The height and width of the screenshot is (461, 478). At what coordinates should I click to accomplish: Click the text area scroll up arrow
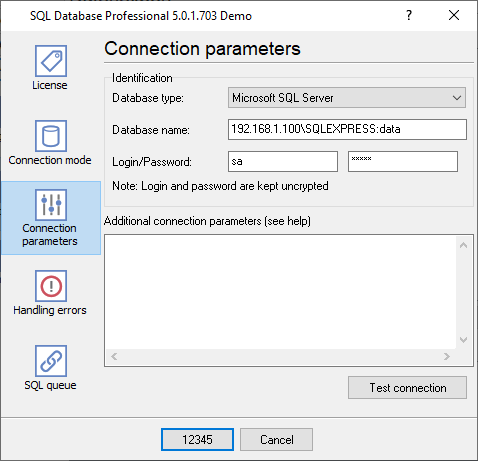pyautogui.click(x=463, y=245)
